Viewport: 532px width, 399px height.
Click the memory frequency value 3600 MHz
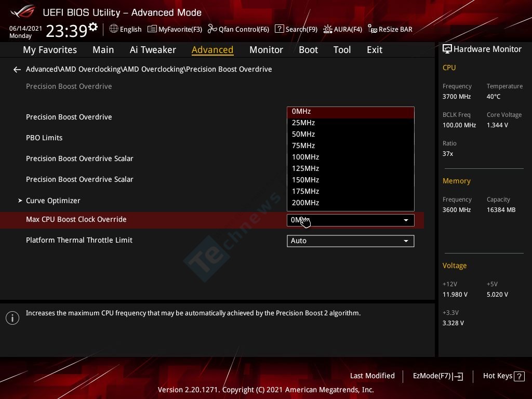[x=456, y=210]
